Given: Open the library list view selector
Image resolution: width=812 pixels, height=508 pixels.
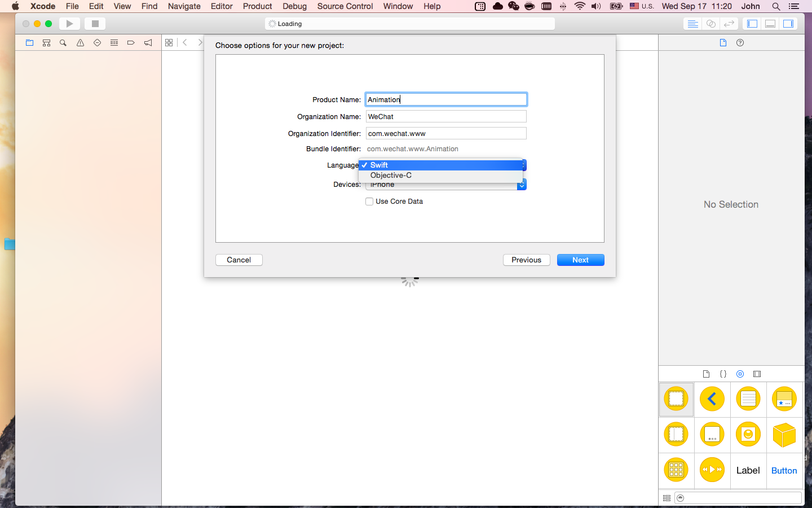Looking at the screenshot, I should coord(667,498).
